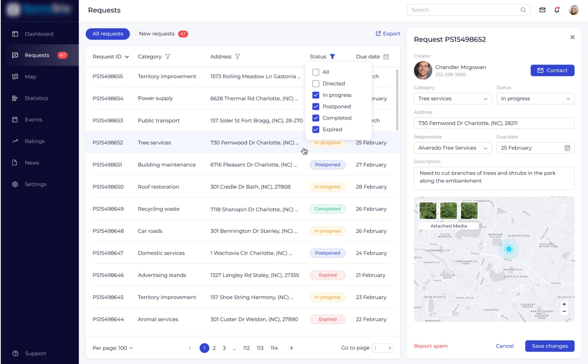Open the Due date column calendar icon
588x364 pixels.
[386, 57]
